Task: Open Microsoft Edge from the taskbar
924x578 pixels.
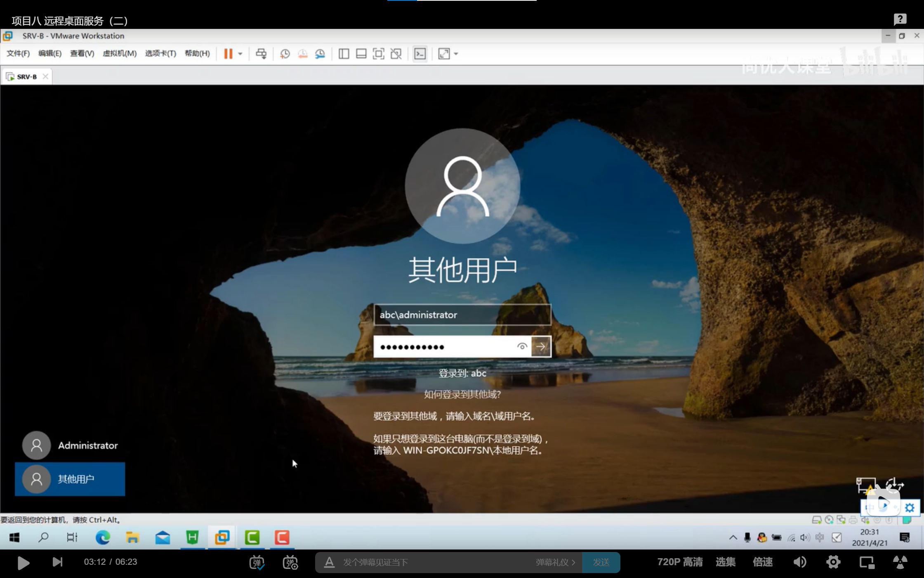Action: (x=103, y=537)
